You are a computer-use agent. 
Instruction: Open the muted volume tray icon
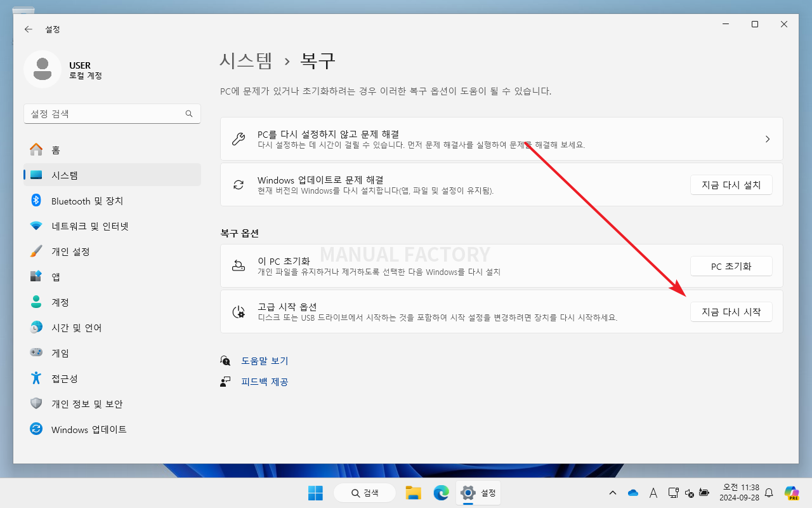689,493
